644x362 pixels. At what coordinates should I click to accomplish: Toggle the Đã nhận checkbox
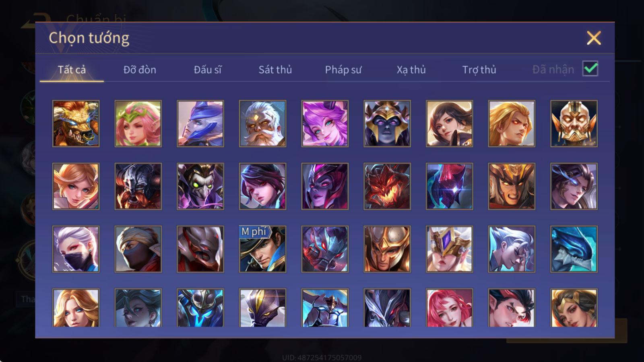tap(590, 69)
